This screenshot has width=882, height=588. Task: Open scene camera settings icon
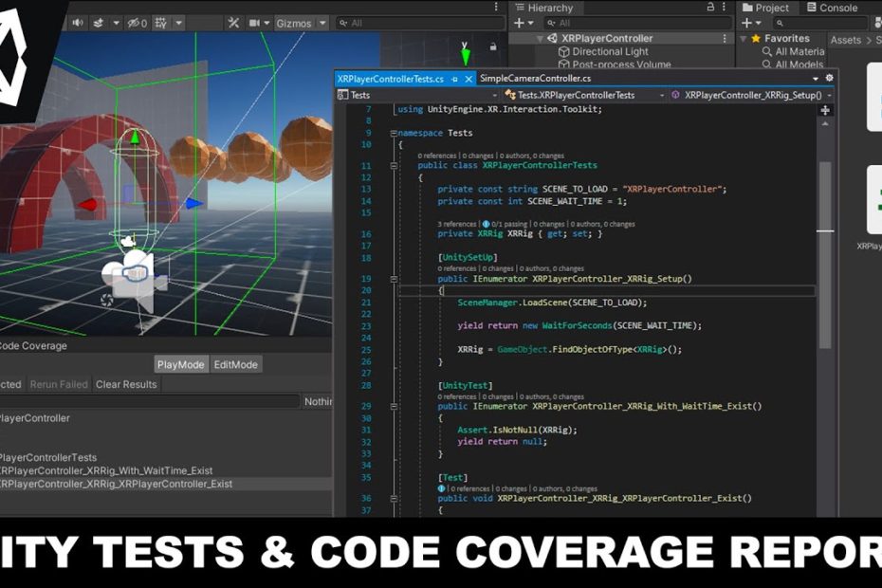[254, 23]
